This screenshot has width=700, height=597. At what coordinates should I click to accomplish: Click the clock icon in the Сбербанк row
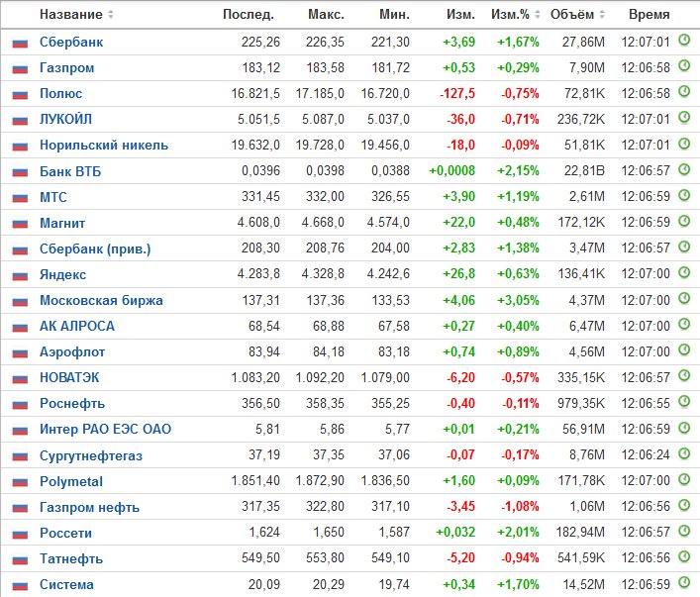coord(684,41)
